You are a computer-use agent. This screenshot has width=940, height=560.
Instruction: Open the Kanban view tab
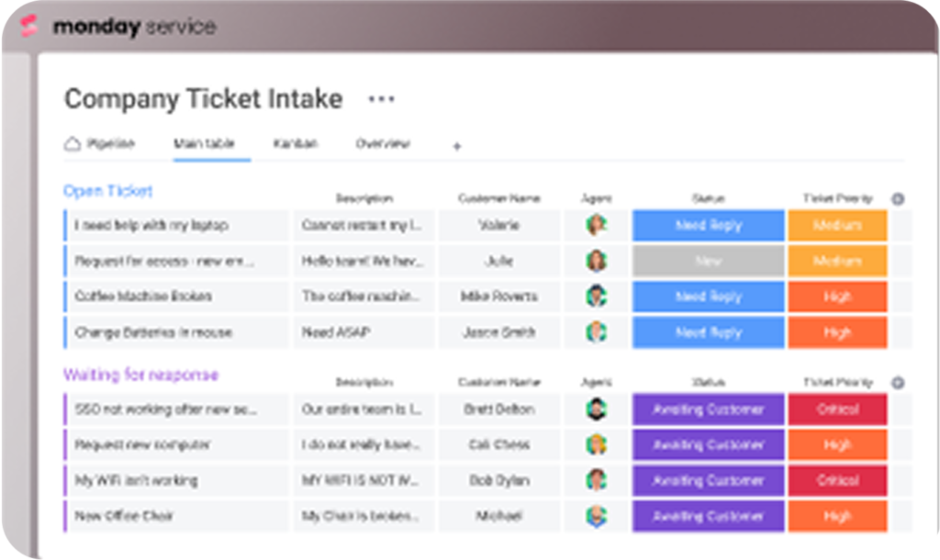point(295,143)
